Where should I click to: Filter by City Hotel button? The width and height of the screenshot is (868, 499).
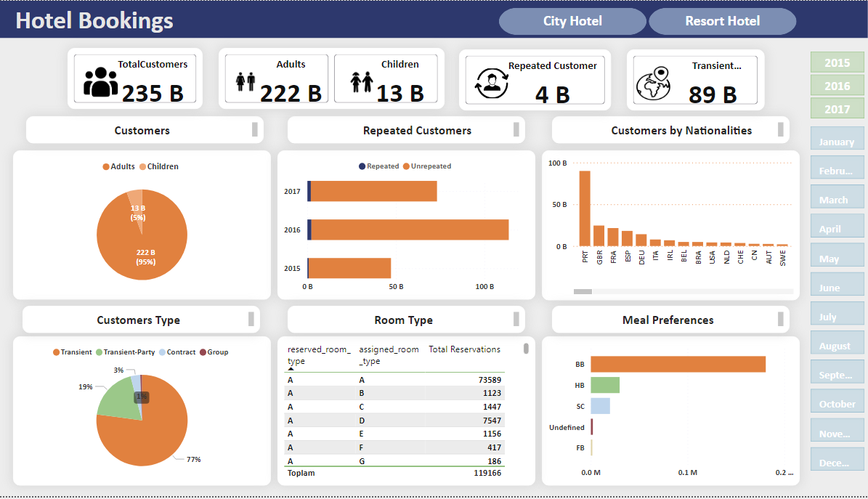tap(572, 21)
